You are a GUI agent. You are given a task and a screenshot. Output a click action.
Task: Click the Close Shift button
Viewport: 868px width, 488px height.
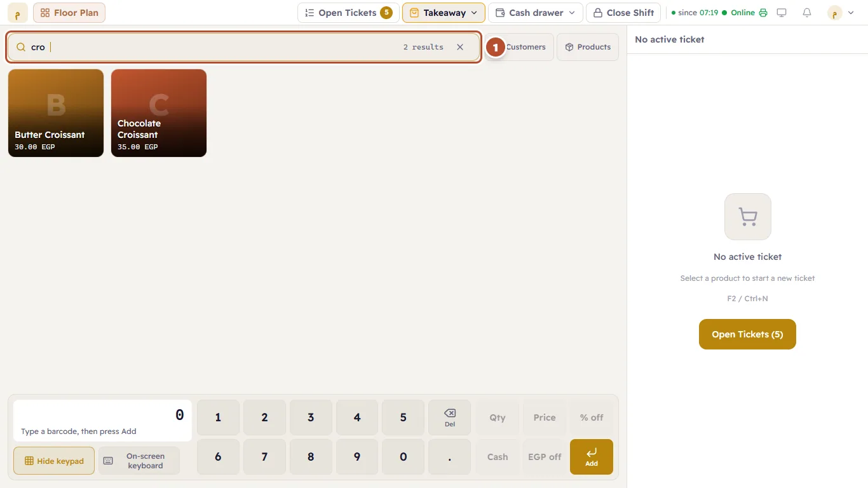(623, 13)
